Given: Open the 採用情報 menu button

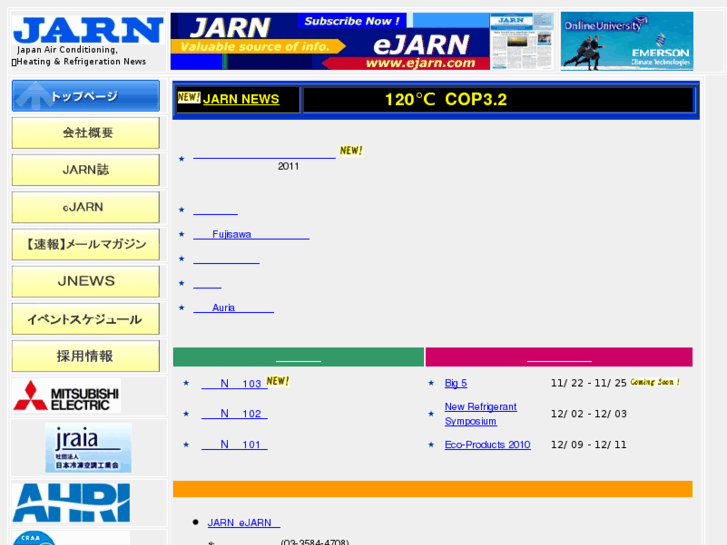Looking at the screenshot, I should click(x=86, y=356).
